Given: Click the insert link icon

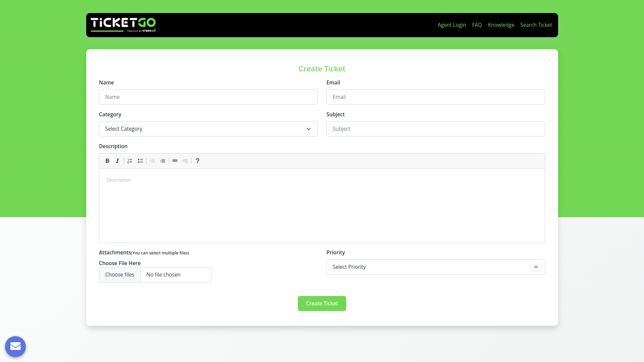Looking at the screenshot, I should click(175, 161).
